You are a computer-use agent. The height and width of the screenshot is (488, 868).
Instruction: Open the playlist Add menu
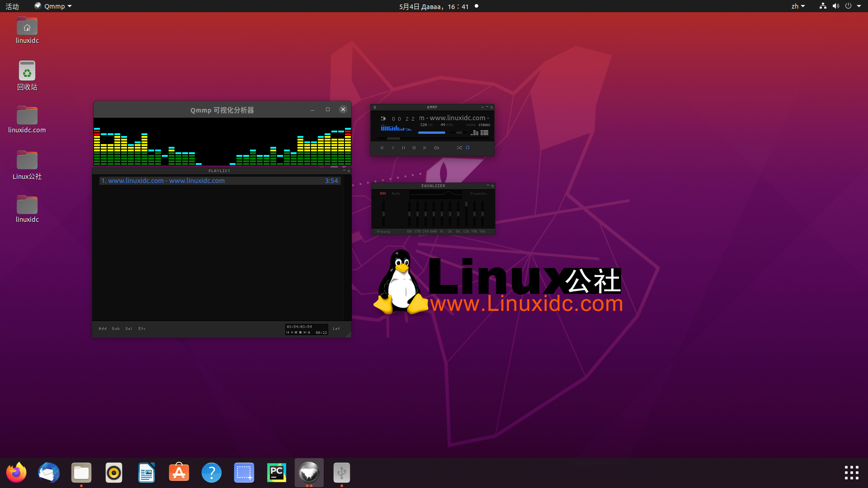pos(103,328)
